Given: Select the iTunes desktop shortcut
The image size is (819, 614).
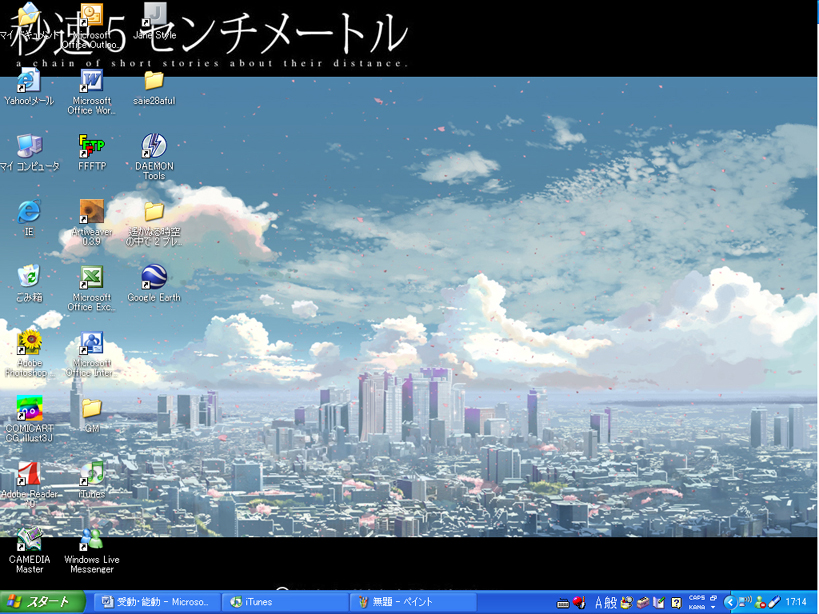Looking at the screenshot, I should click(x=92, y=480).
